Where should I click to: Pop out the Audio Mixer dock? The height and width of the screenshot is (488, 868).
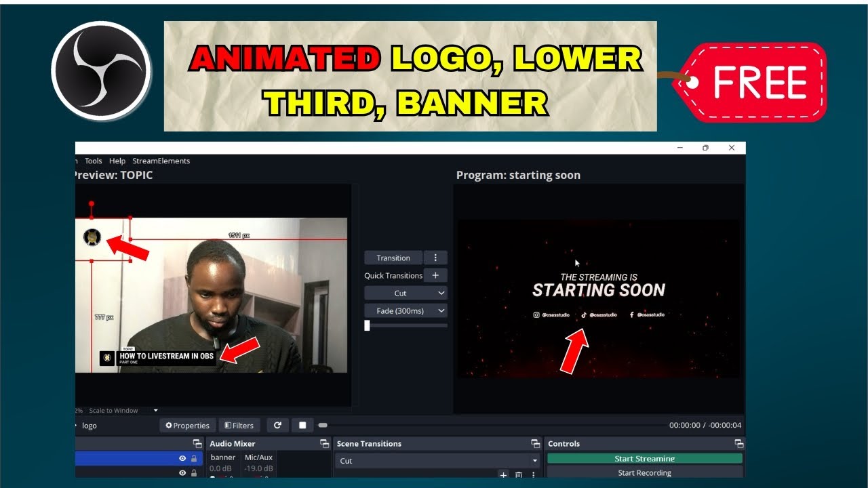pyautogui.click(x=324, y=444)
